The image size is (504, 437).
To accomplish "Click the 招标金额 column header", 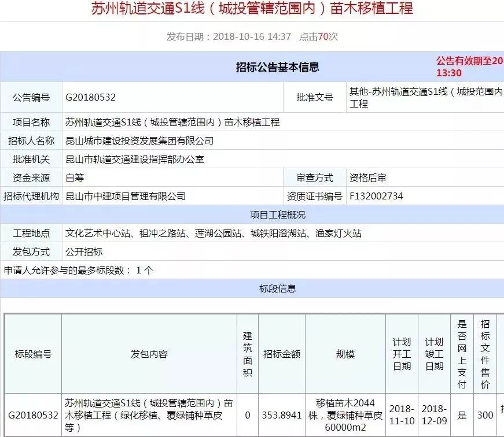I will click(x=282, y=354).
